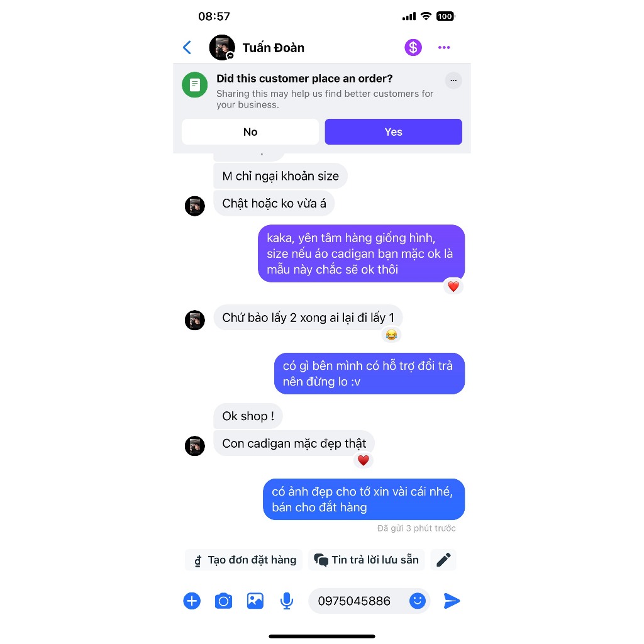Answer No to the order question
Image resolution: width=644 pixels, height=644 pixels.
pos(250,132)
